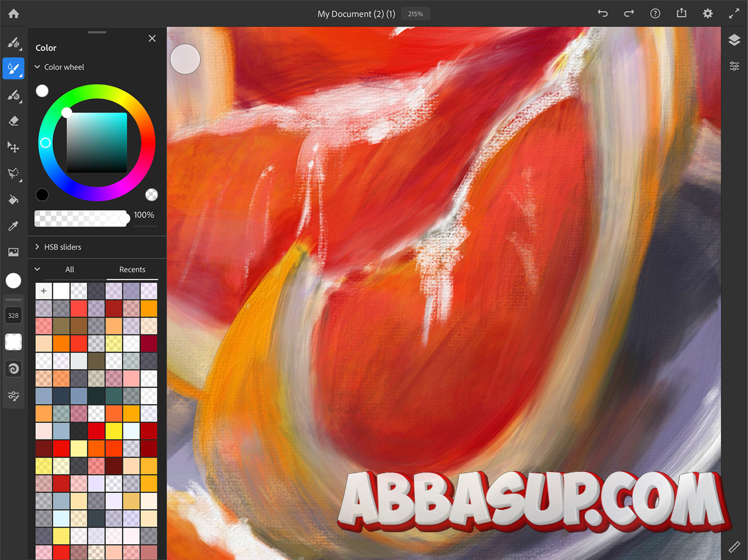Open the Recents swatches tab
Screen dimensions: 748x560
pyautogui.click(x=132, y=270)
